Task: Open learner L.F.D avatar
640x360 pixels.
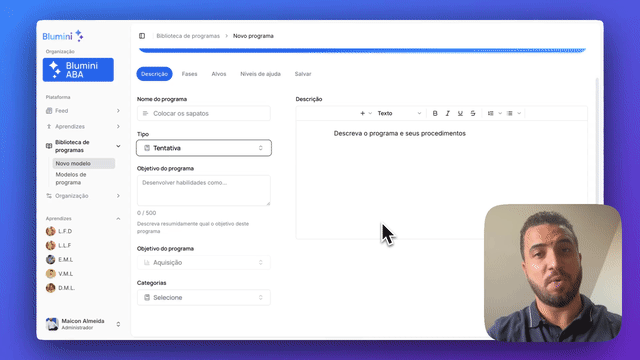Action: [x=51, y=231]
